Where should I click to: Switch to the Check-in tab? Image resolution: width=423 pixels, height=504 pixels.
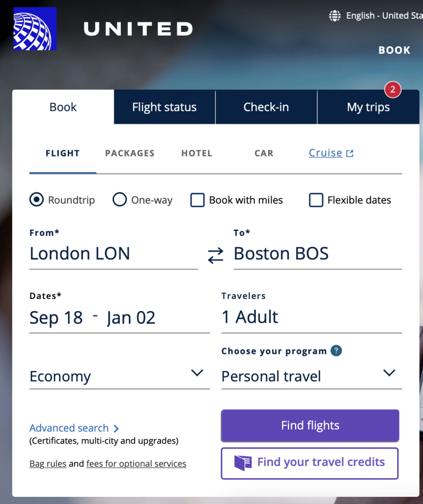click(266, 107)
